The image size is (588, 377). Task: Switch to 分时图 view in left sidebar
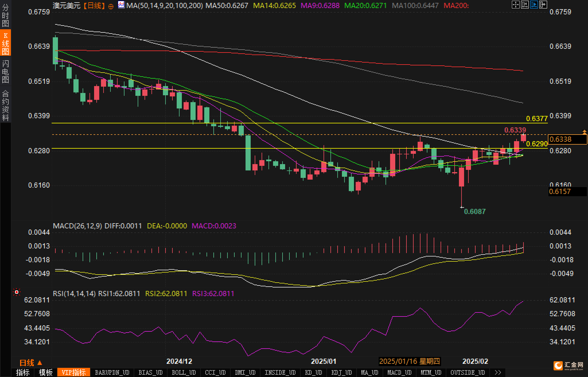5,15
